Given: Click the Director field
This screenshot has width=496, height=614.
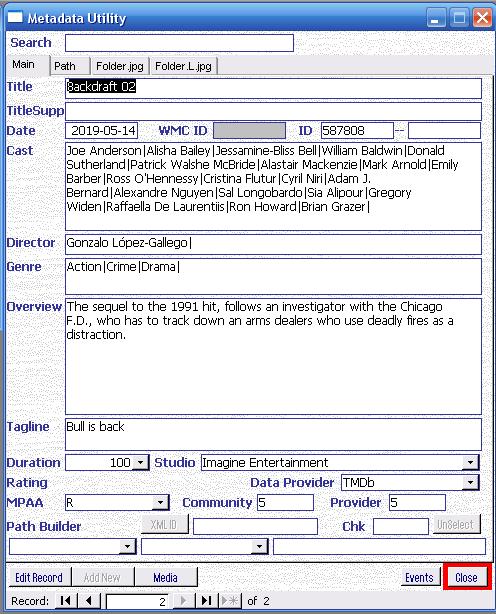Looking at the screenshot, I should click(273, 244).
